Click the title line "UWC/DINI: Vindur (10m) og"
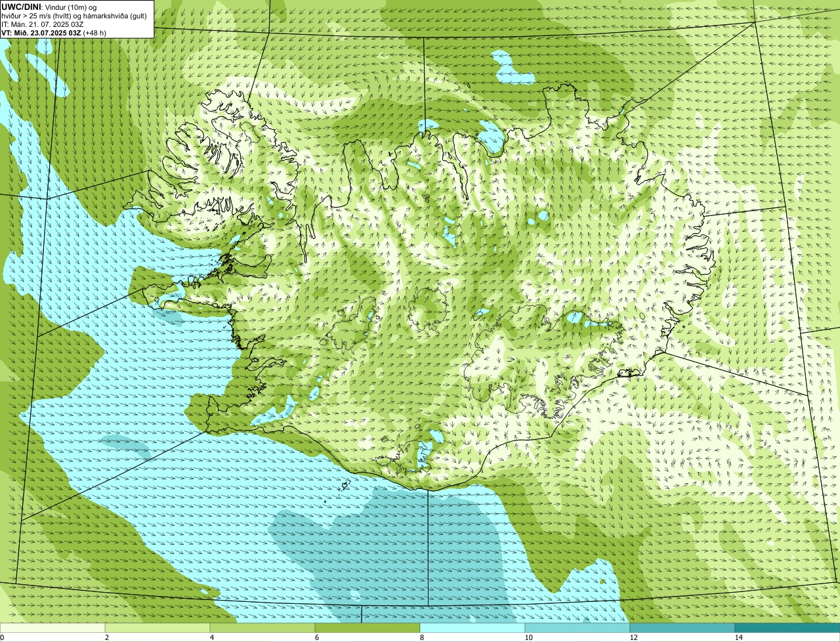 click(49, 7)
